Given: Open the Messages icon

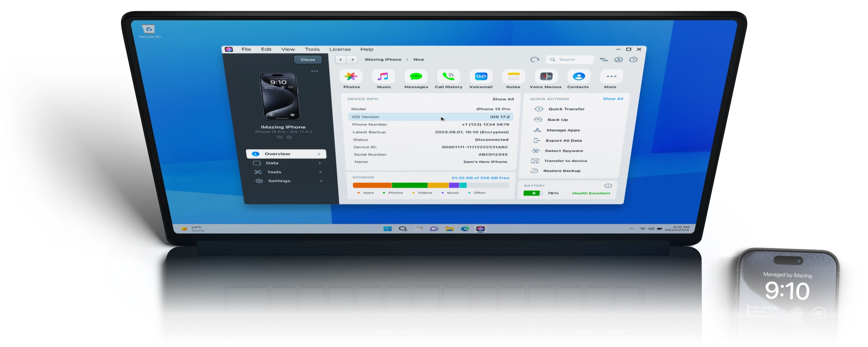Looking at the screenshot, I should click(x=416, y=77).
